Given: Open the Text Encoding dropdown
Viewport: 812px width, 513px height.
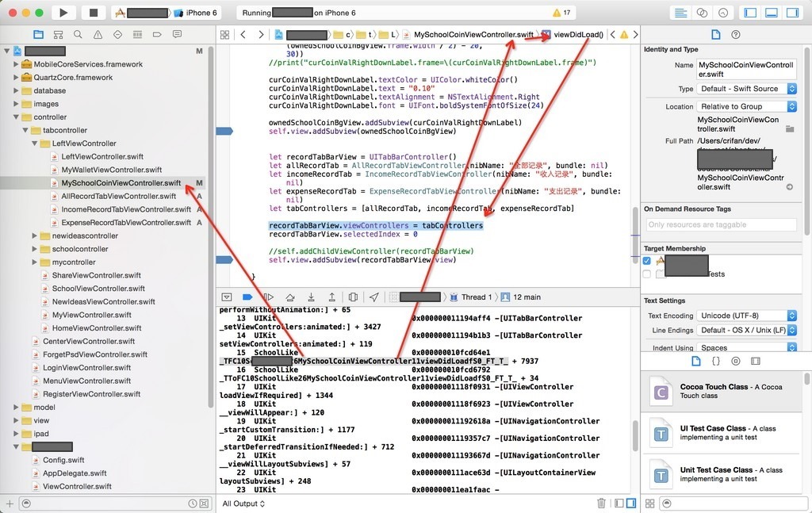Looking at the screenshot, I should pyautogui.click(x=747, y=316).
